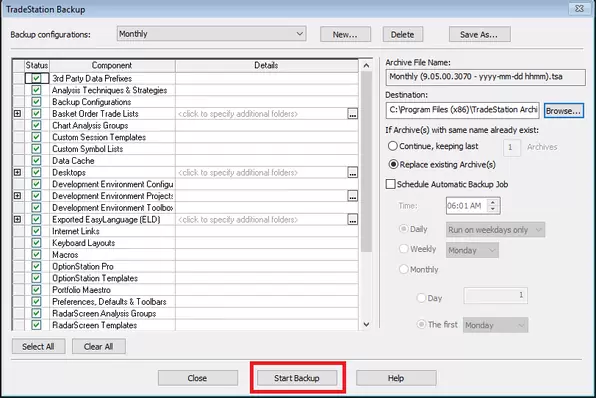The width and height of the screenshot is (596, 398).
Task: Expand the Desktops tree row
Action: 17,173
